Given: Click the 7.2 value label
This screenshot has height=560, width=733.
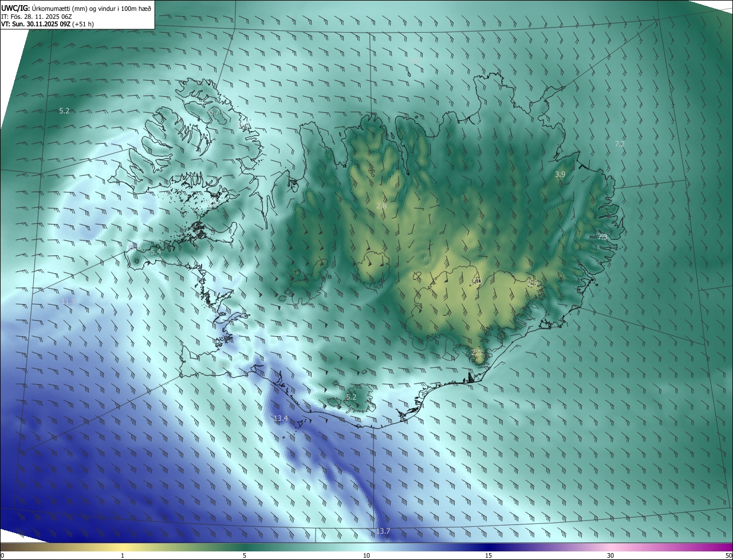Looking at the screenshot, I should tap(620, 144).
